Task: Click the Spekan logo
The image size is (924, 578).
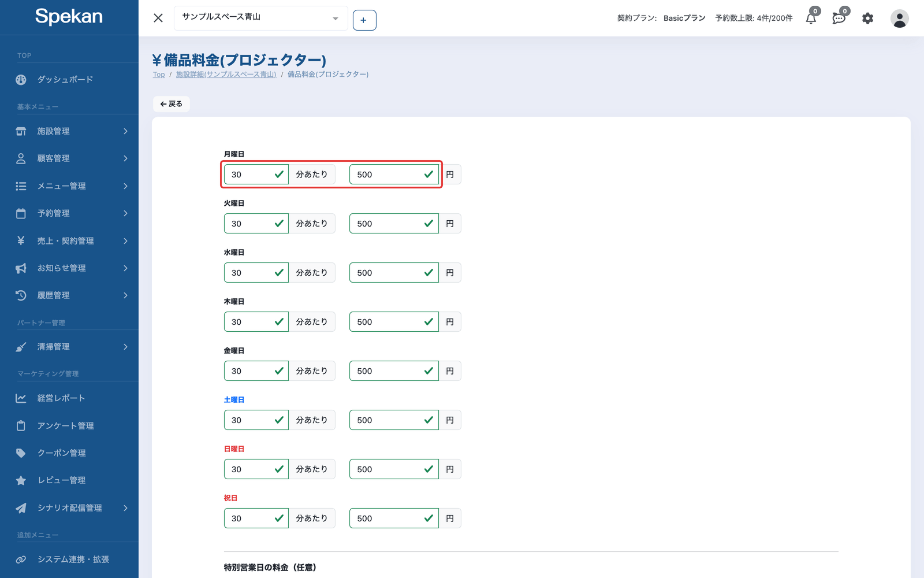Action: click(69, 16)
